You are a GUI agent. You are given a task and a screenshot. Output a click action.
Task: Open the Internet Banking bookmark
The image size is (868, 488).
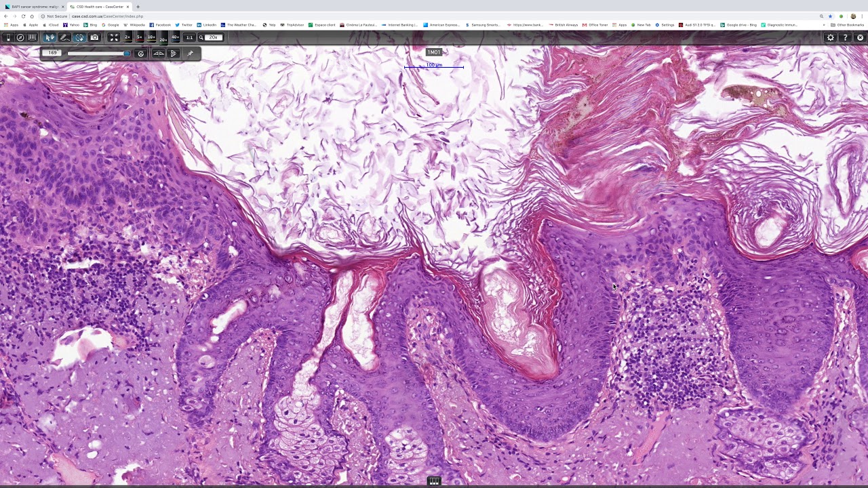pyautogui.click(x=400, y=25)
